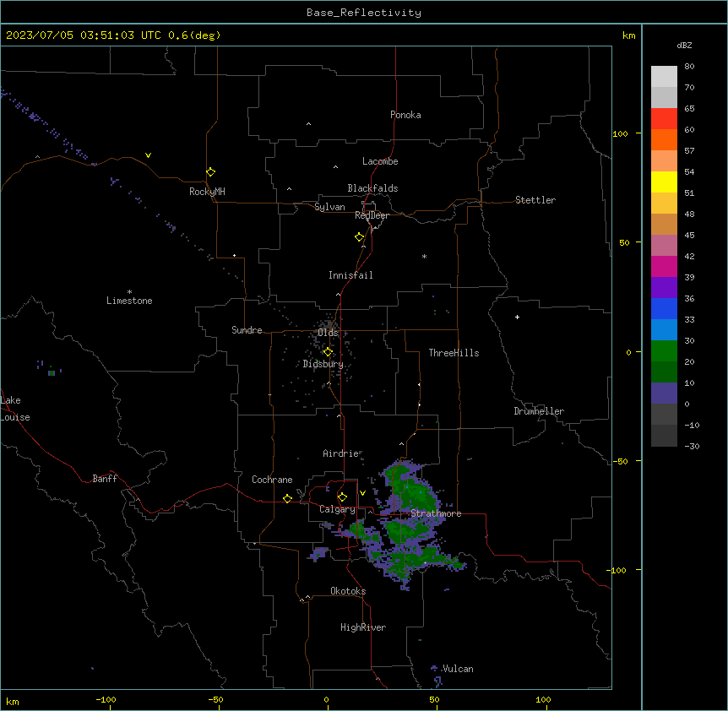This screenshot has height=711, width=728.
Task: Select the Sundre label
Action: click(247, 330)
